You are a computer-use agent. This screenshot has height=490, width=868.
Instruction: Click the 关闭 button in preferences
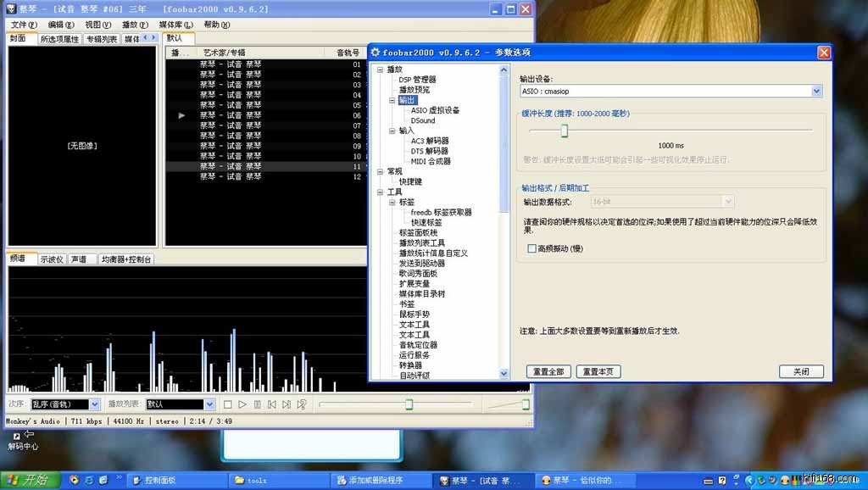[801, 371]
